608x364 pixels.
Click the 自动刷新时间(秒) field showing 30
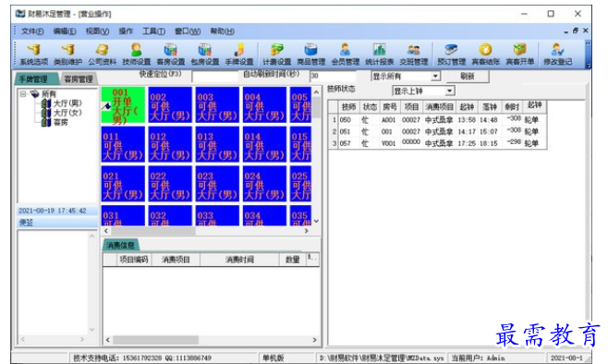pos(333,77)
